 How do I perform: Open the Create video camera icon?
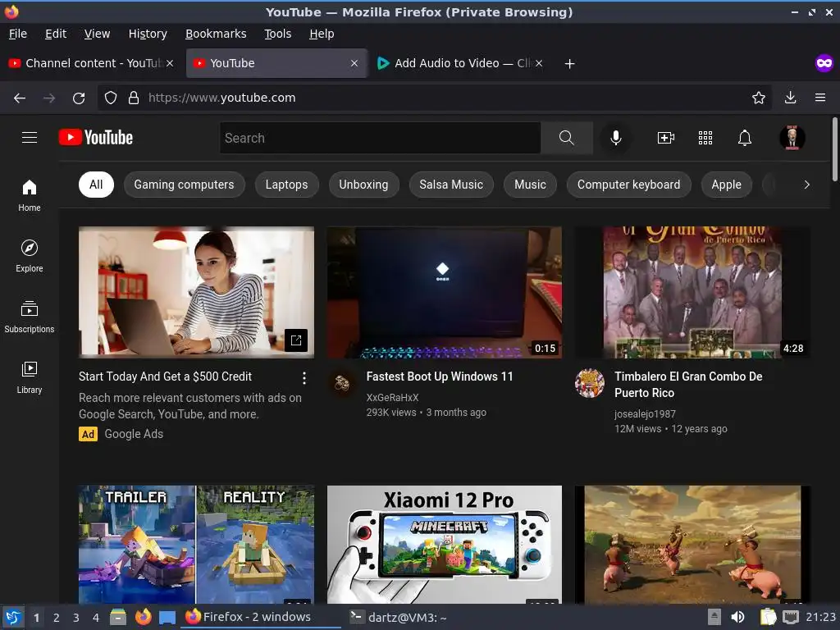(665, 138)
